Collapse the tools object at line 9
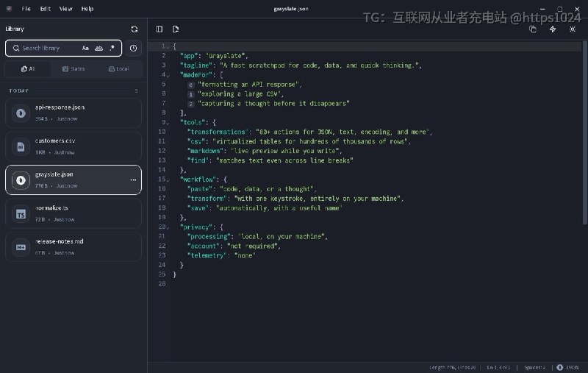This screenshot has height=373, width=588. (168, 123)
